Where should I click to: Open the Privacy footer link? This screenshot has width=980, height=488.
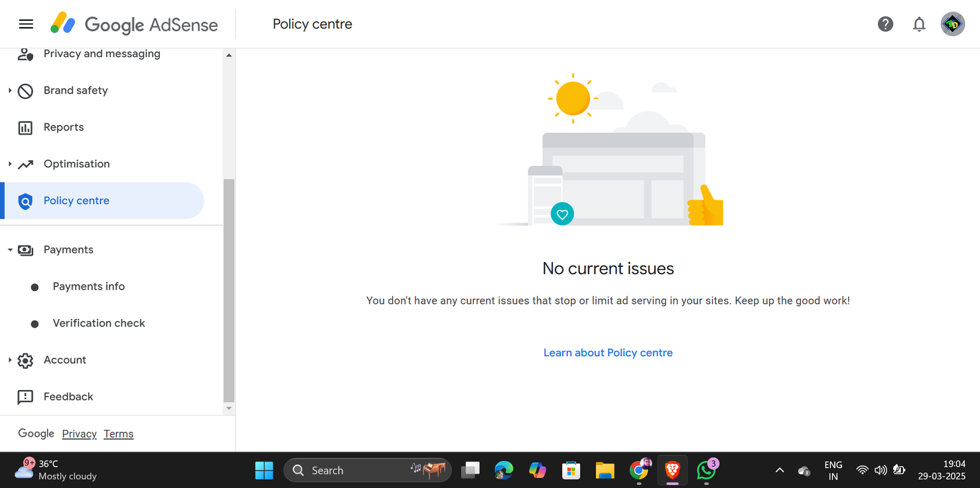point(79,434)
